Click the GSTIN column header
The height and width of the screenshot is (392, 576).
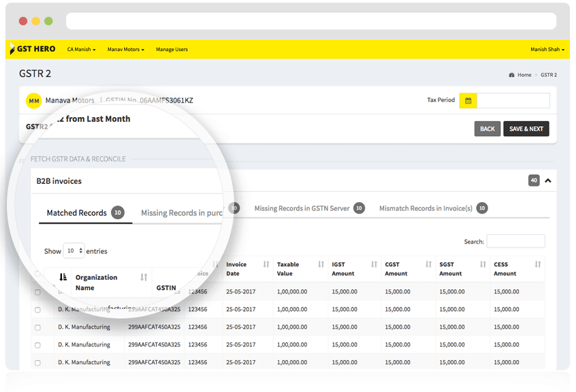coord(166,288)
